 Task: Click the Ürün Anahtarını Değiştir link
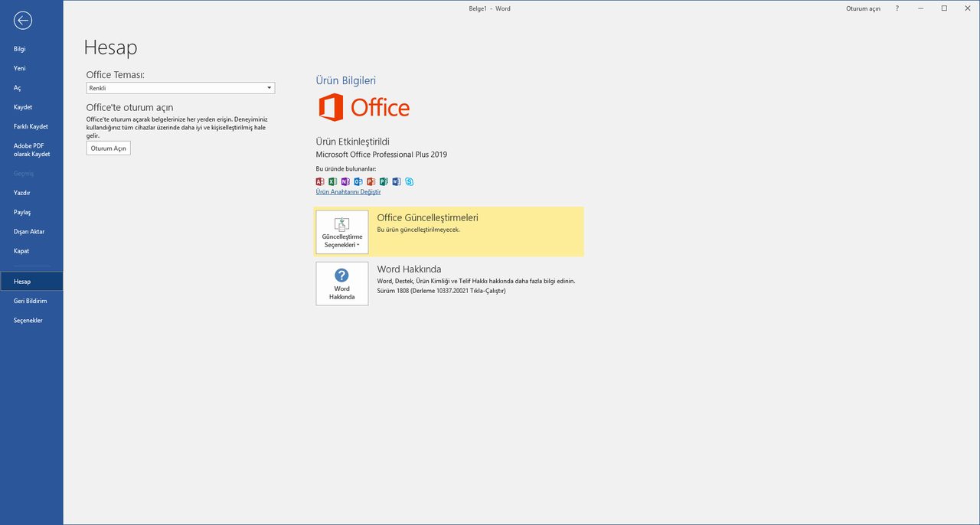pyautogui.click(x=348, y=192)
